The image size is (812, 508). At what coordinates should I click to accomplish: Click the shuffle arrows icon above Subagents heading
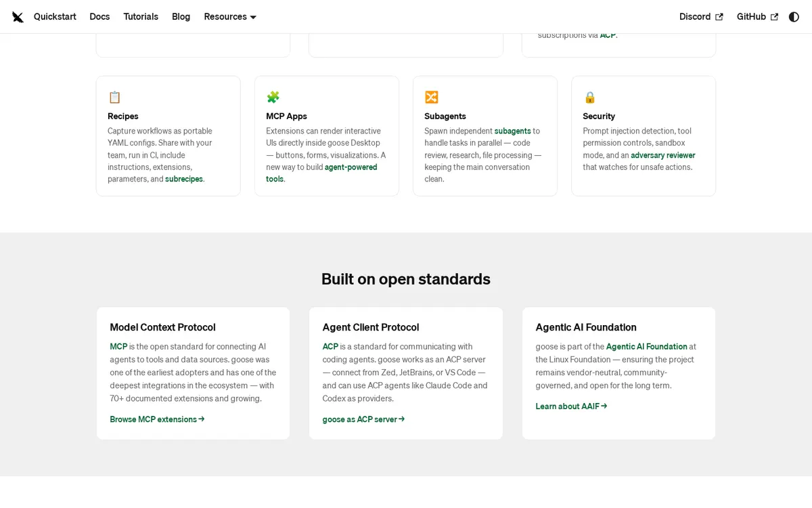click(x=431, y=98)
